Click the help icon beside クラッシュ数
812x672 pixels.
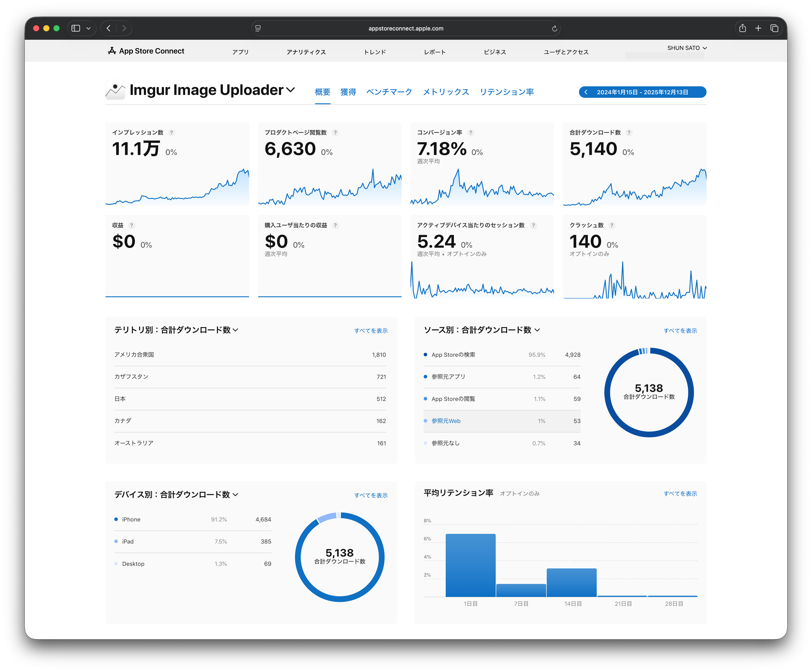[612, 226]
